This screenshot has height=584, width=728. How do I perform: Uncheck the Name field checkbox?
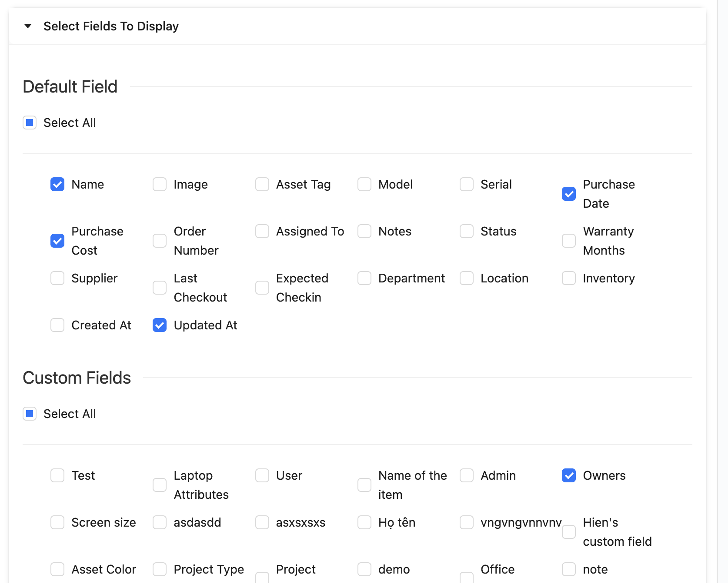click(57, 185)
